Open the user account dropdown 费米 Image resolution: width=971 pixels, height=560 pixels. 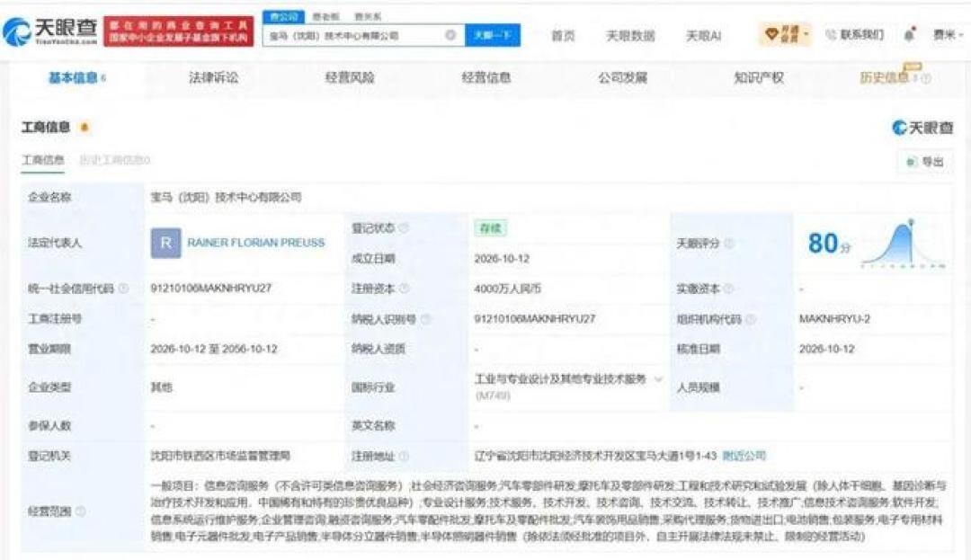(949, 35)
